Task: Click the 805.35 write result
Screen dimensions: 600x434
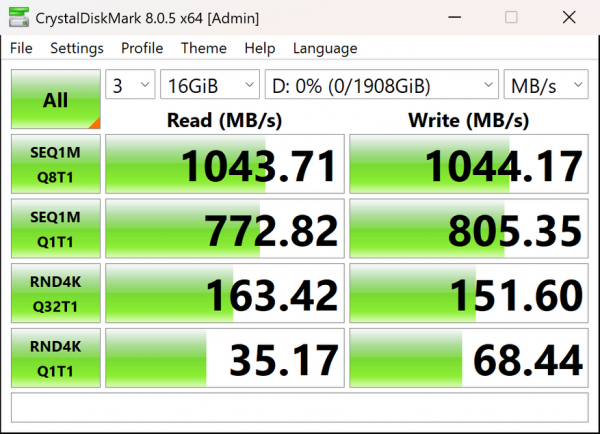Action: coord(469,228)
